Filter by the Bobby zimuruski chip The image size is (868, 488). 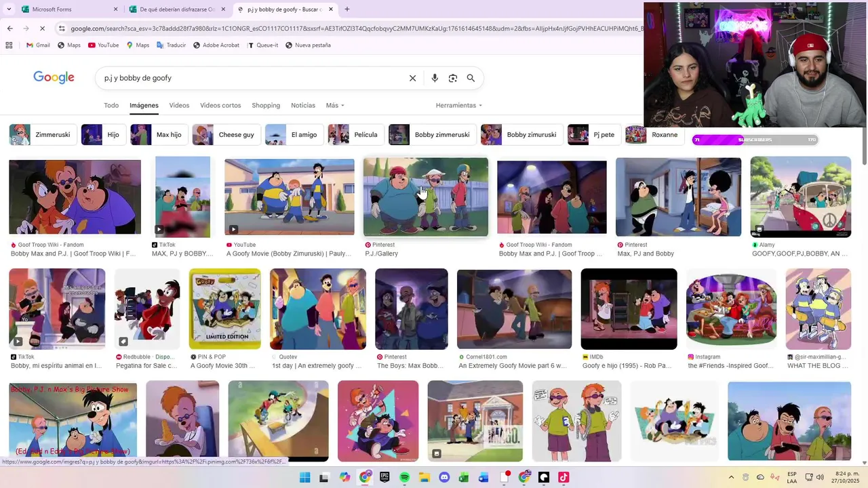pyautogui.click(x=522, y=135)
